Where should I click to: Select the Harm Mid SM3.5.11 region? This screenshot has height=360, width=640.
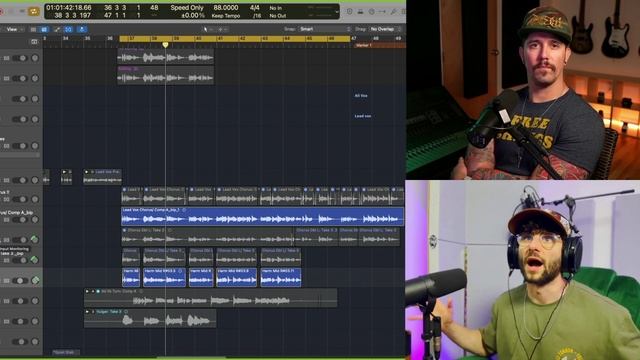pyautogui.click(x=281, y=278)
